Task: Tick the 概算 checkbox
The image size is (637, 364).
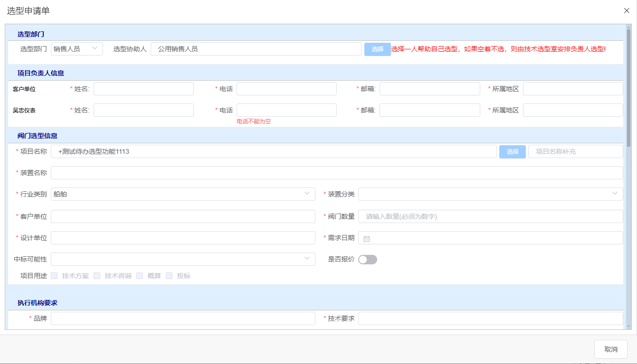Action: point(140,276)
